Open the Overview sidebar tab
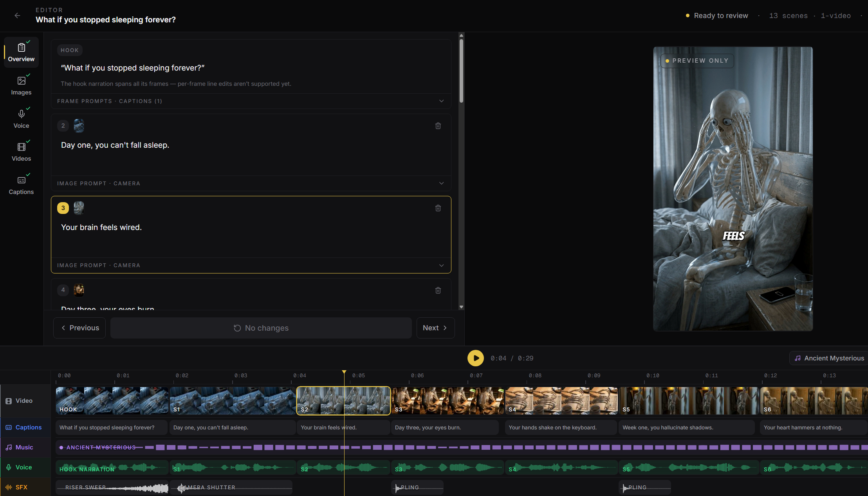This screenshot has height=496, width=868. tap(21, 52)
